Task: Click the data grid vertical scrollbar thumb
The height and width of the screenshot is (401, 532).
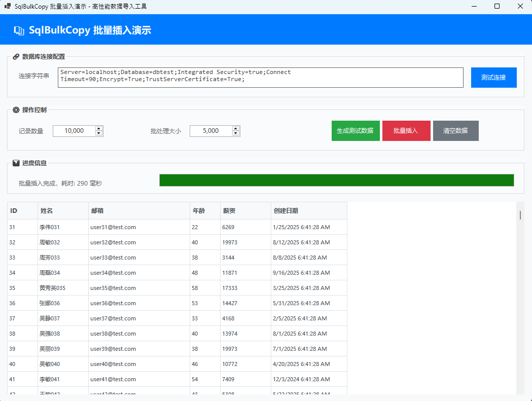Action: pos(520,215)
